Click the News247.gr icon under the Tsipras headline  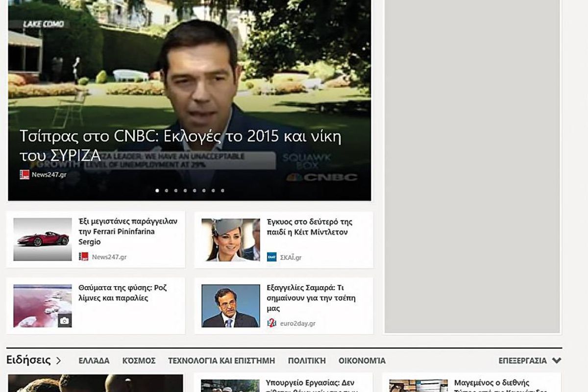[24, 174]
